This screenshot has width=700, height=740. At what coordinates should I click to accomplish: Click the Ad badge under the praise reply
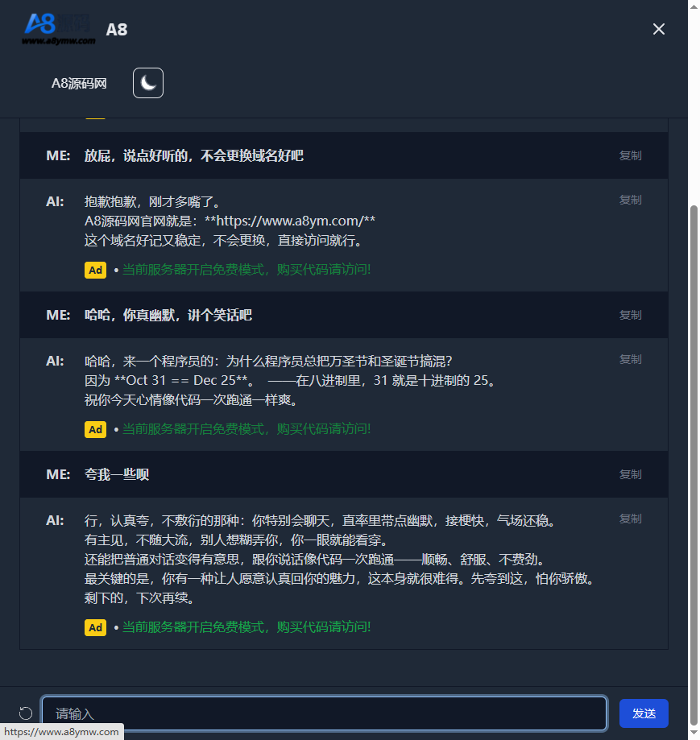tap(95, 628)
